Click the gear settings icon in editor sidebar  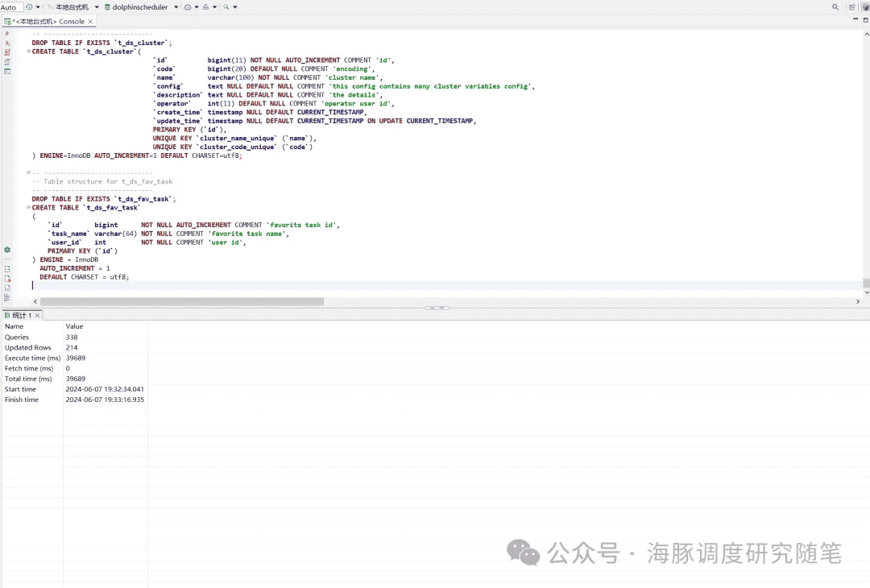(x=7, y=250)
